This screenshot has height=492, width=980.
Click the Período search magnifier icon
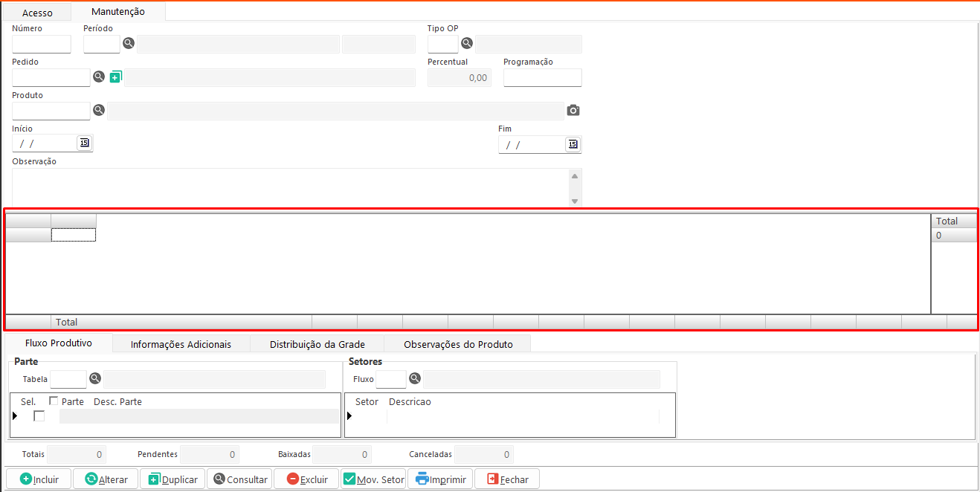pos(129,44)
